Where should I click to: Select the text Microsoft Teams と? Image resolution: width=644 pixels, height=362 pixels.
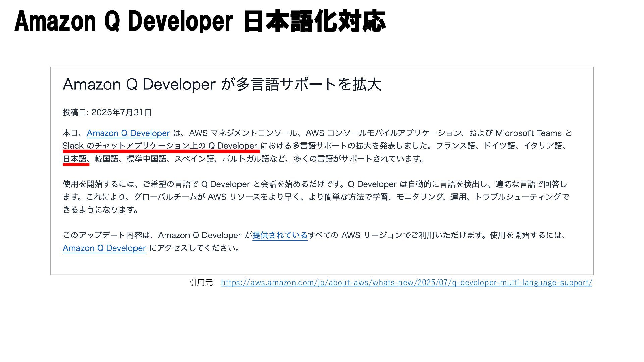pos(534,133)
